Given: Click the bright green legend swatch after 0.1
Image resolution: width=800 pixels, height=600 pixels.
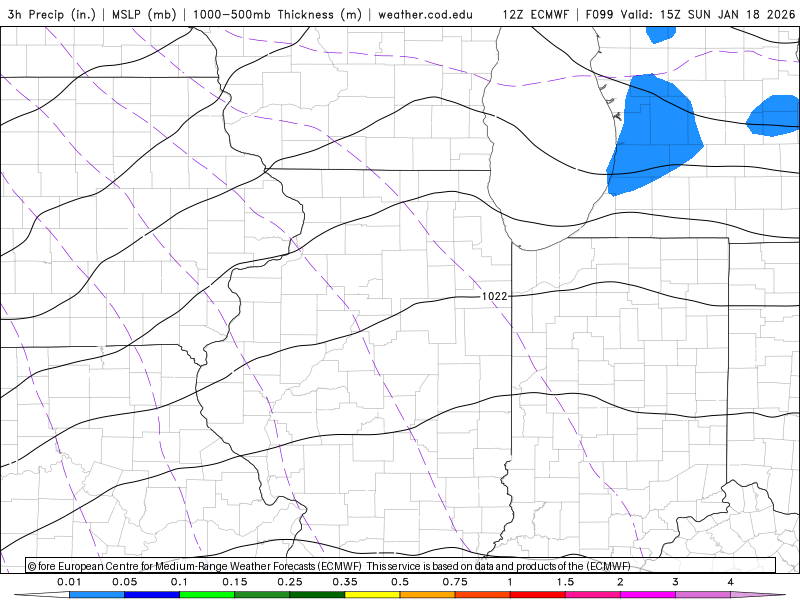Looking at the screenshot, I should 207,595.
